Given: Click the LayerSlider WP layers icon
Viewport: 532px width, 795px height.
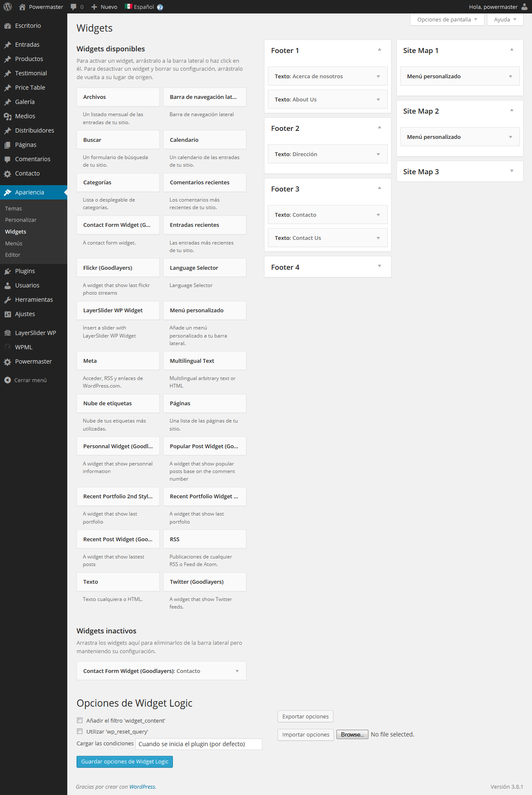Looking at the screenshot, I should click(x=8, y=333).
